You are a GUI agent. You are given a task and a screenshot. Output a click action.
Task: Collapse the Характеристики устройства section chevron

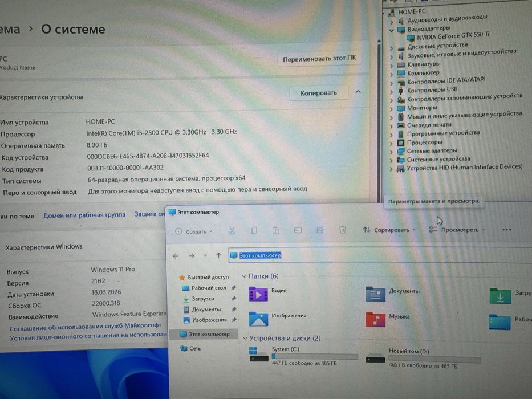(x=358, y=92)
